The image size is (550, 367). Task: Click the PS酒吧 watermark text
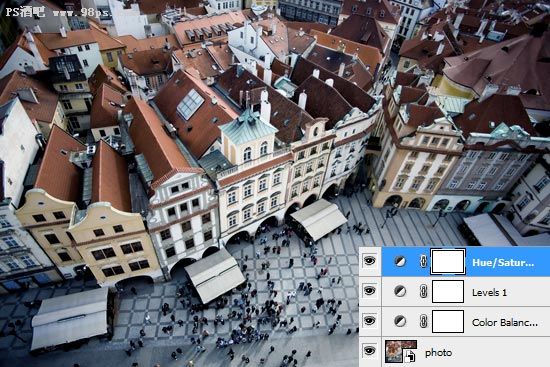click(25, 12)
